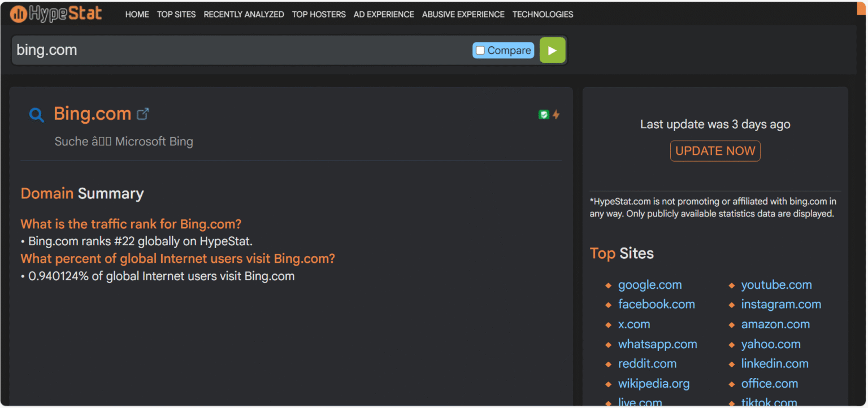Image resolution: width=868 pixels, height=408 pixels.
Task: Open the Technologies menu item
Action: [x=542, y=15]
